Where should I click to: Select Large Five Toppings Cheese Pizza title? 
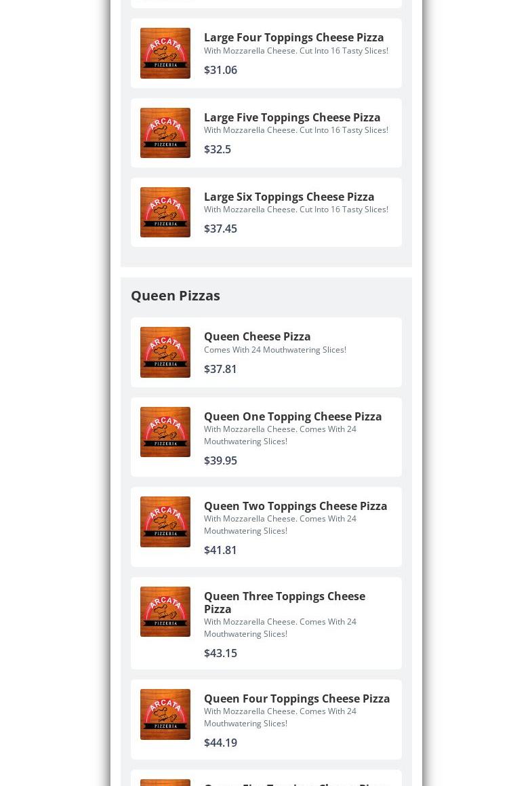pyautogui.click(x=292, y=117)
